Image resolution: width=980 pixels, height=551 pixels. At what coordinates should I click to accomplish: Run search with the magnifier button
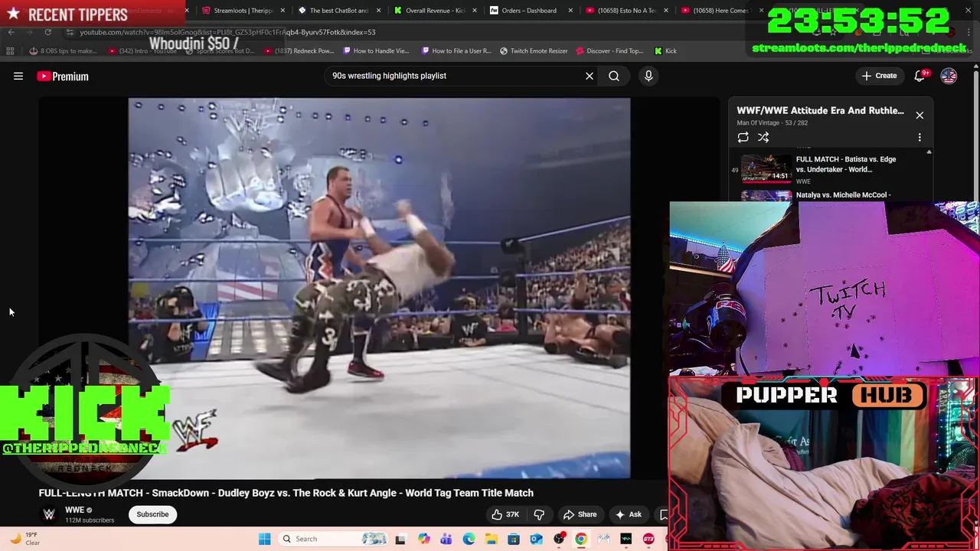point(614,76)
